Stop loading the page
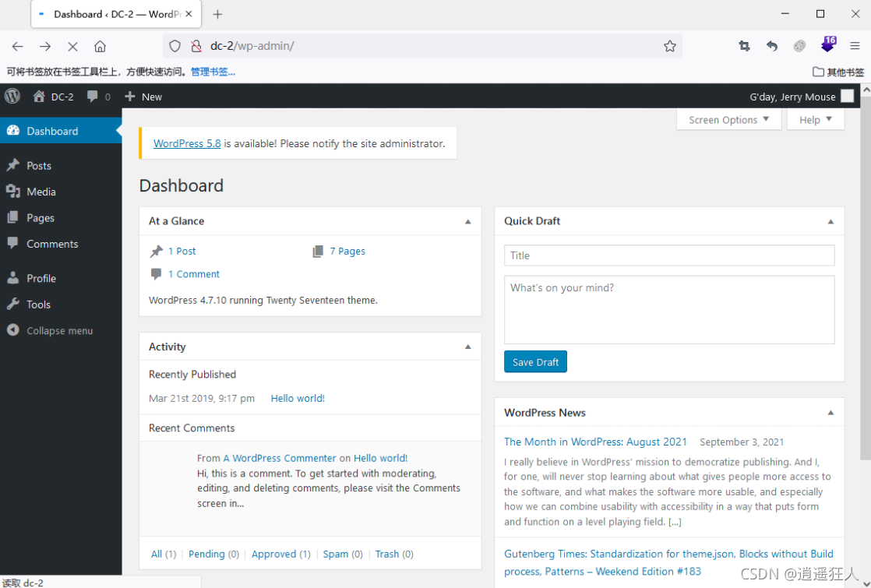Screen dimensions: 871x588 (x=72, y=46)
